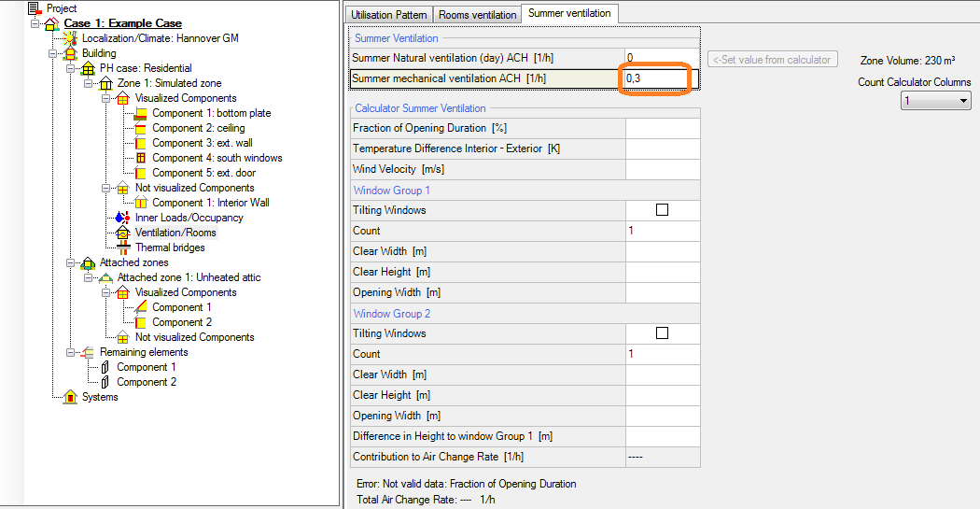Click ext. door component icon
Screen dimensions: 980x509
[x=141, y=173]
